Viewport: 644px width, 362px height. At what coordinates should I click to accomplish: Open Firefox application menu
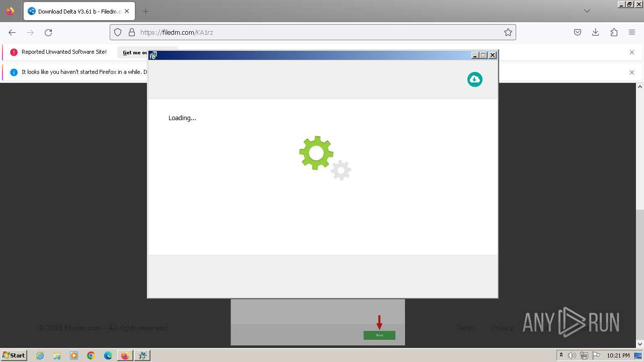632,32
